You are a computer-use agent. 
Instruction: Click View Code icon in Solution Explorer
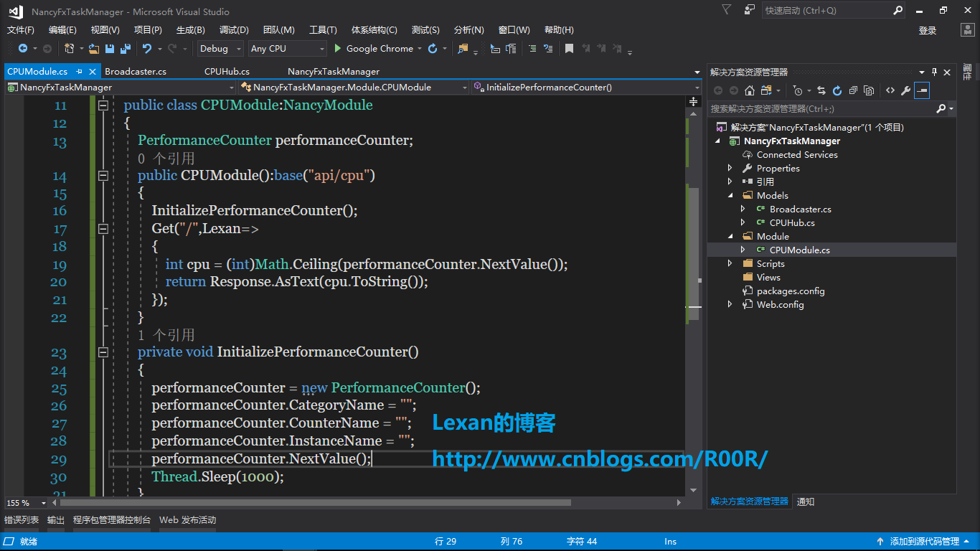[x=890, y=90]
